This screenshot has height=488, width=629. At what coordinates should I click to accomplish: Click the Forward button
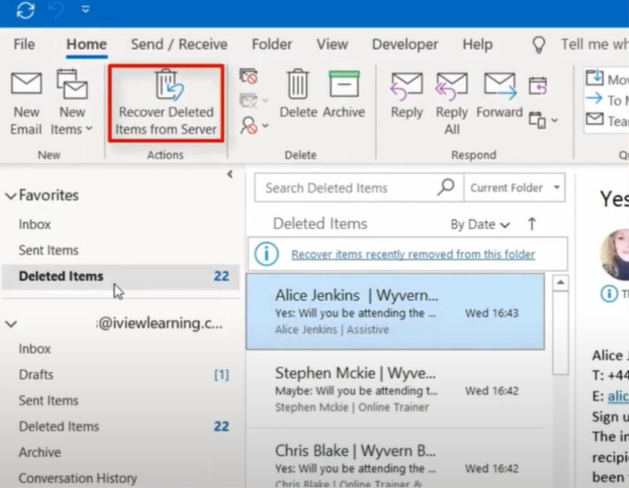click(499, 96)
